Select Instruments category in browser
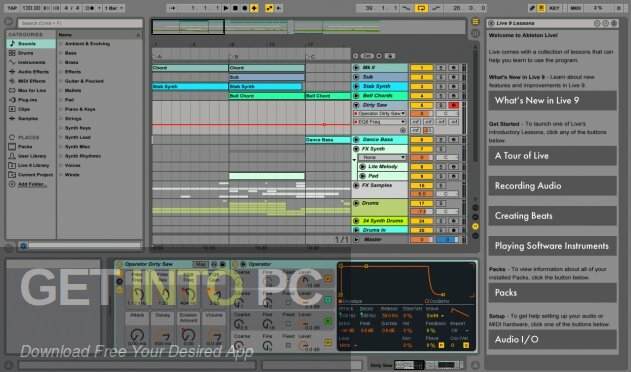This screenshot has height=372, width=631. pos(31,62)
